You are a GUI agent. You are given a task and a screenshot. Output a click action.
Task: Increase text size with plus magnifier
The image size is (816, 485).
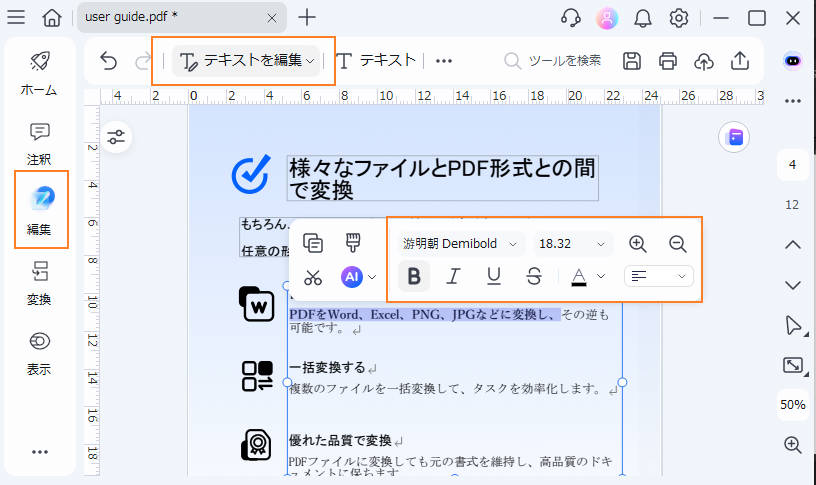point(638,244)
